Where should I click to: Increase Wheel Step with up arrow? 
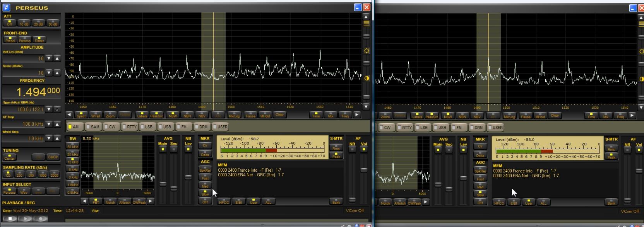coord(57,138)
